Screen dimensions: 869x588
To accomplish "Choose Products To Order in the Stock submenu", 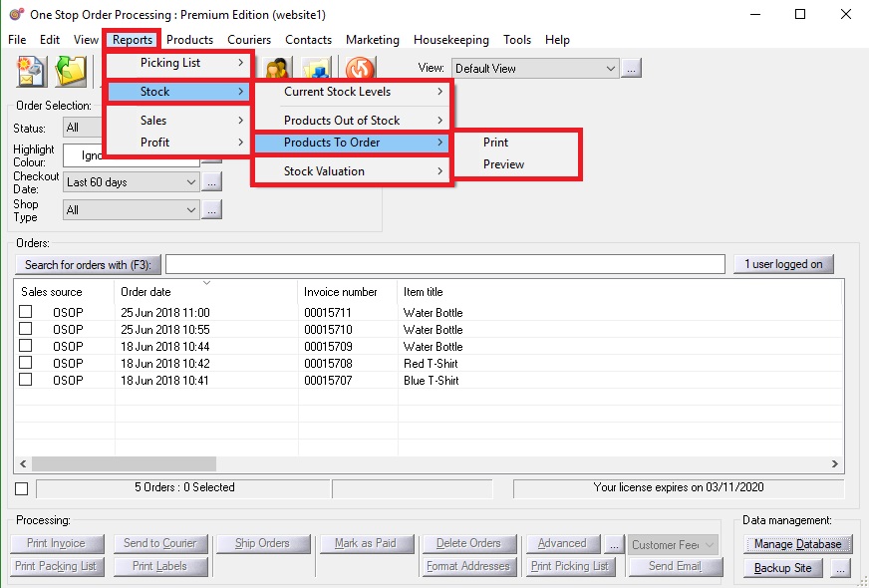I will (x=352, y=143).
